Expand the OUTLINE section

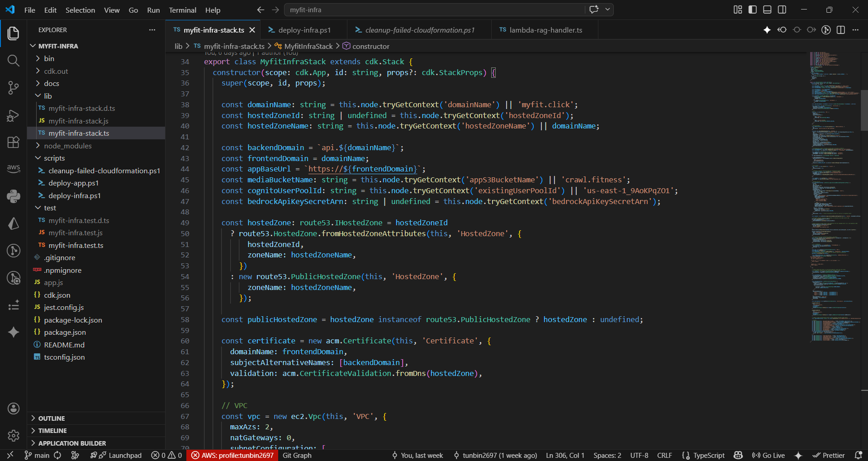click(x=52, y=418)
